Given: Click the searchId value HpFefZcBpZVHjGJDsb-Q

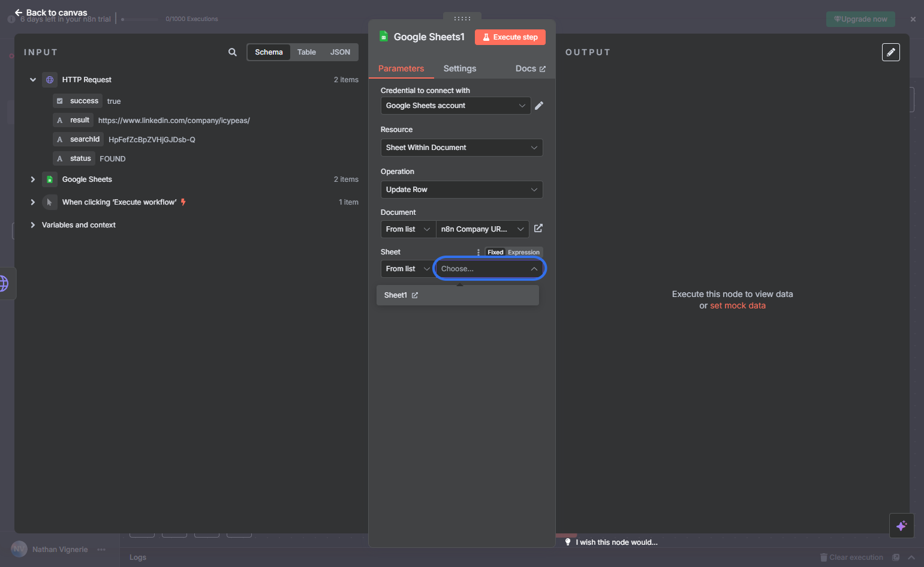Looking at the screenshot, I should pos(152,140).
